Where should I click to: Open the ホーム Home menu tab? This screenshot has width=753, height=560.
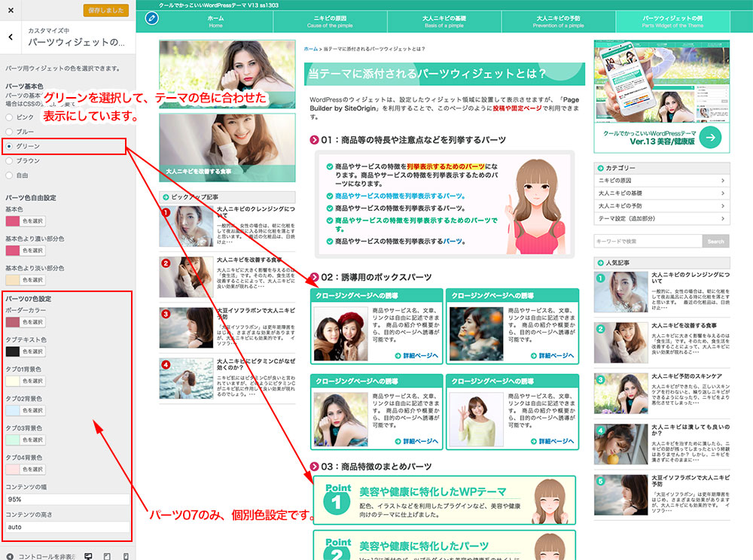point(215,21)
